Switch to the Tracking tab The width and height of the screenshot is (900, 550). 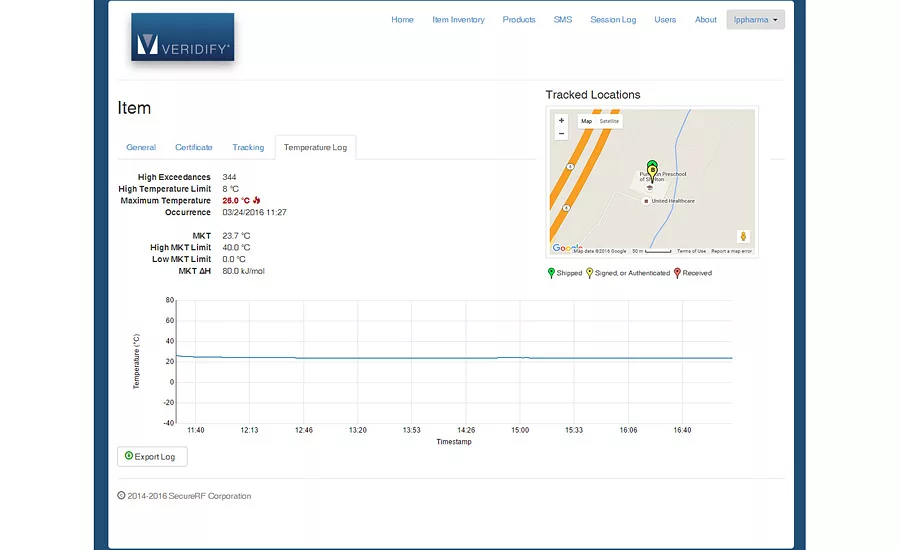[x=248, y=148]
